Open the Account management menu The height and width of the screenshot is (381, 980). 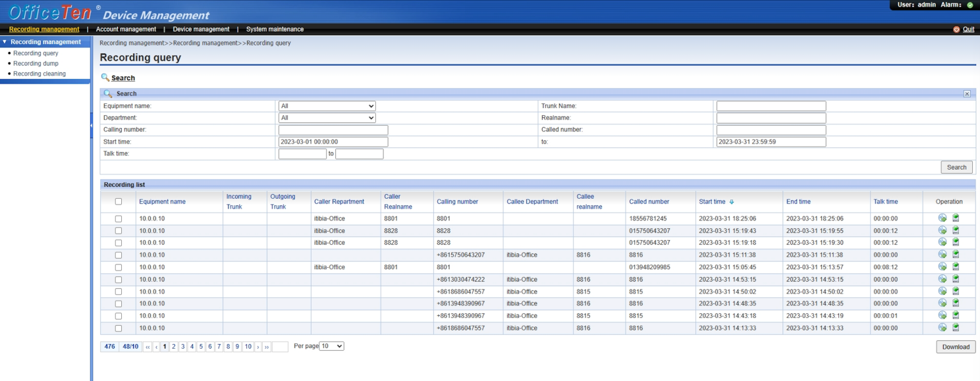click(126, 30)
